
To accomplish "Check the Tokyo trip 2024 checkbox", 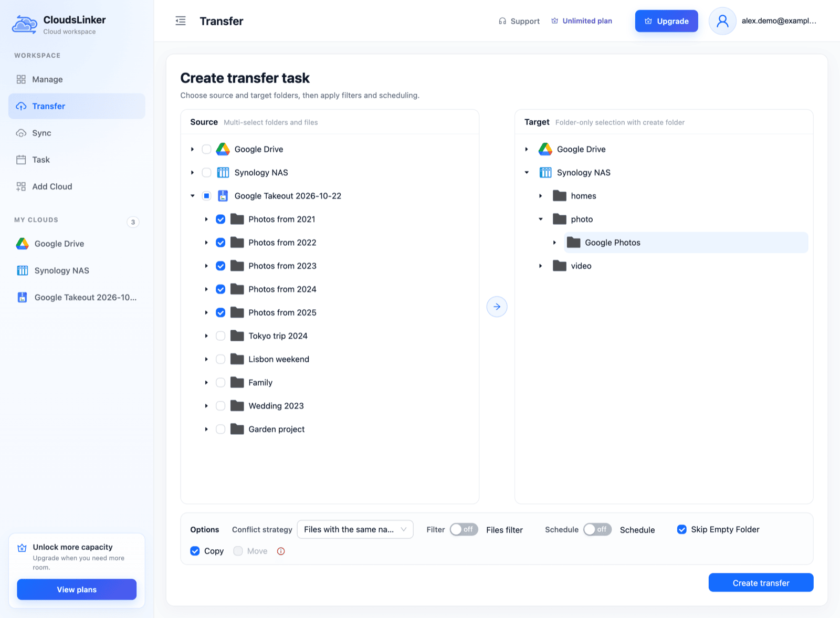I will [220, 336].
